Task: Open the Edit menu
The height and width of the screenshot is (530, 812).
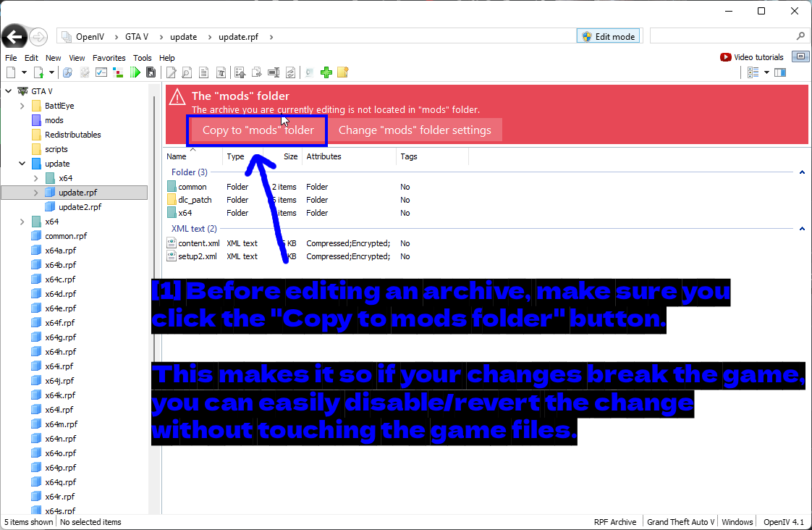Action: pyautogui.click(x=31, y=58)
